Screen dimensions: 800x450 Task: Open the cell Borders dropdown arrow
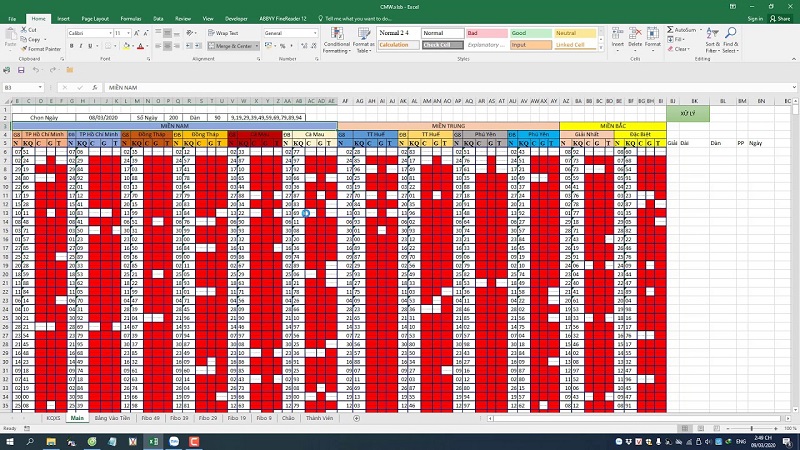coord(115,46)
